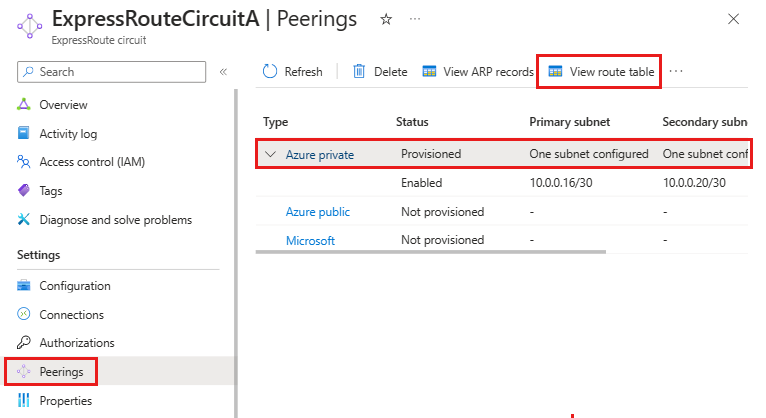The image size is (766, 418).
Task: Favorite the circuit with the star icon
Action: pos(386,19)
